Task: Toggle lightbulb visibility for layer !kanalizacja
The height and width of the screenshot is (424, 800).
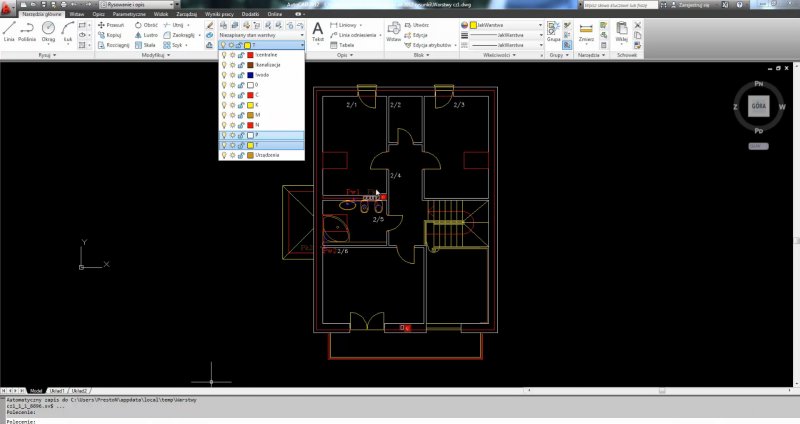Action: (224, 65)
